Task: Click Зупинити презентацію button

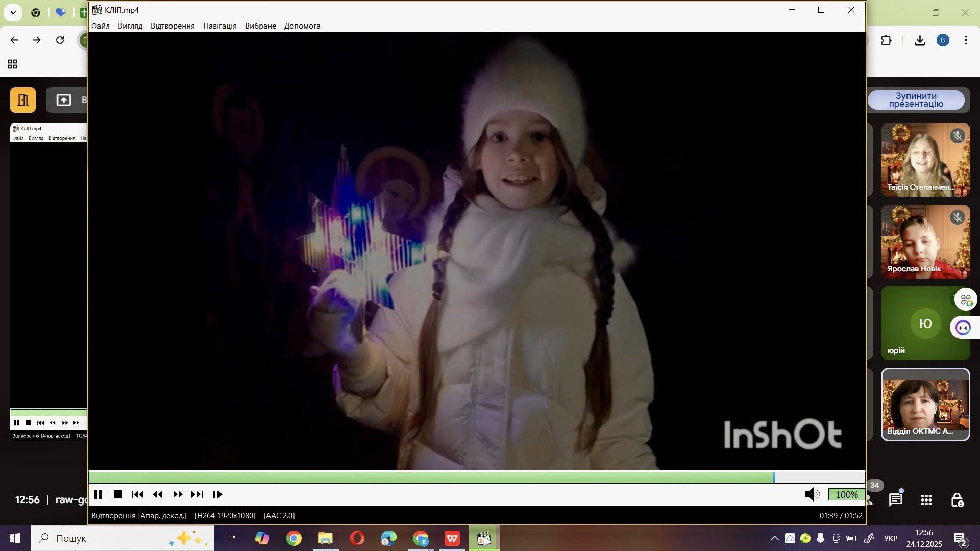Action: tap(916, 100)
